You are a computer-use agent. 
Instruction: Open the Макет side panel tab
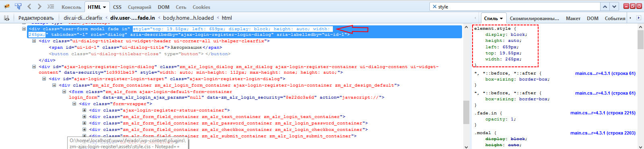click(x=573, y=19)
